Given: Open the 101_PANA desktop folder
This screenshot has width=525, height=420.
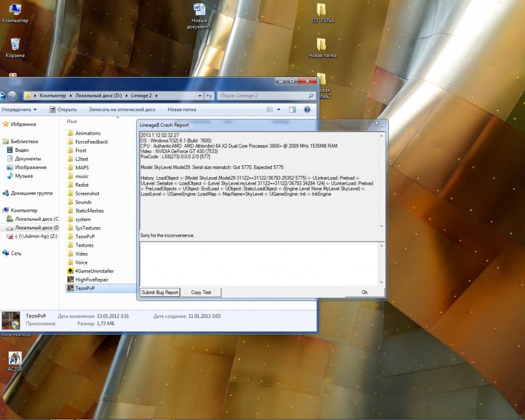Looking at the screenshot, I should 321,10.
